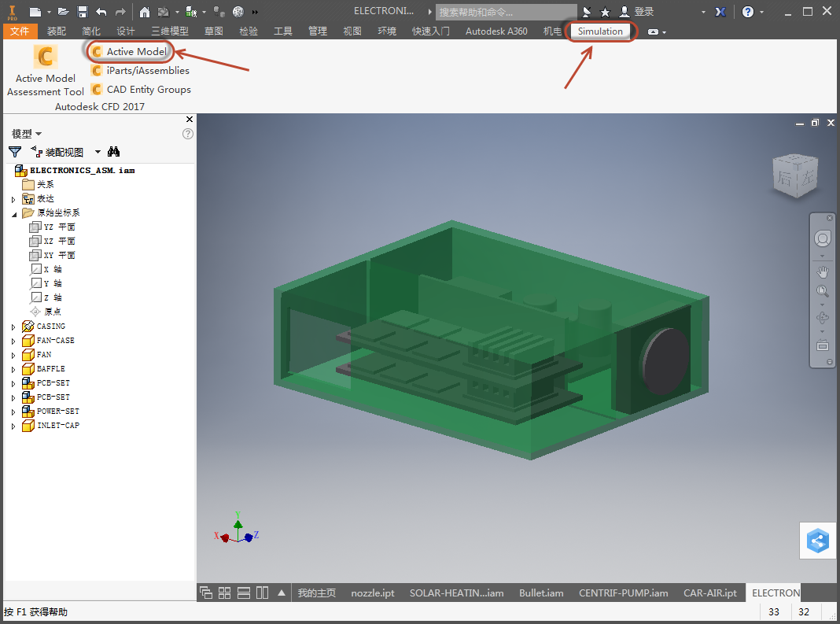Click the Save icon in quick access toolbar
Screen dimensions: 840x624
82,12
